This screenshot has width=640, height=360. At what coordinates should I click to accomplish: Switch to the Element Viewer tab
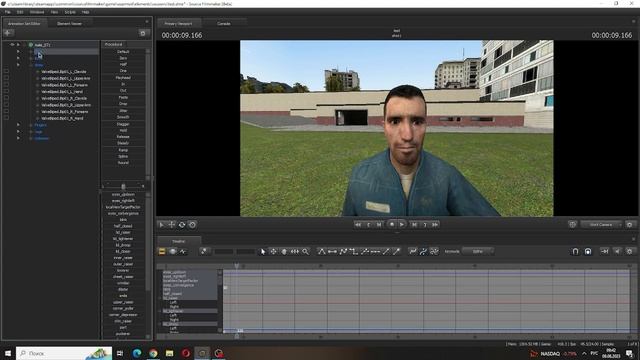click(69, 24)
